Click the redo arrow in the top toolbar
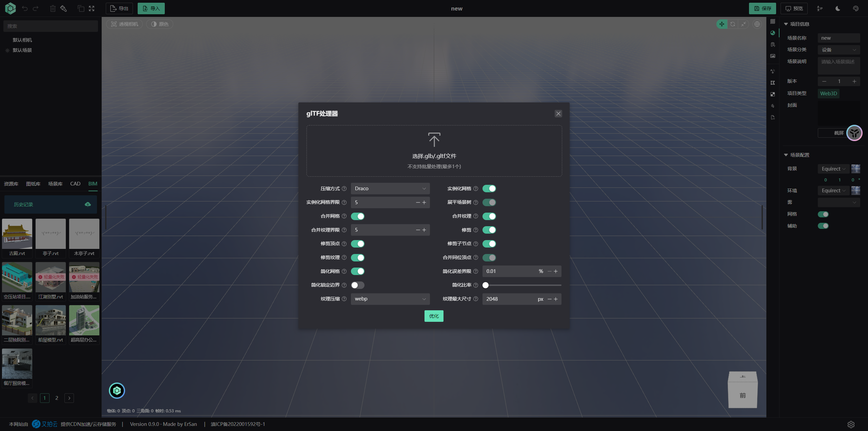This screenshot has width=868, height=431. [x=36, y=8]
